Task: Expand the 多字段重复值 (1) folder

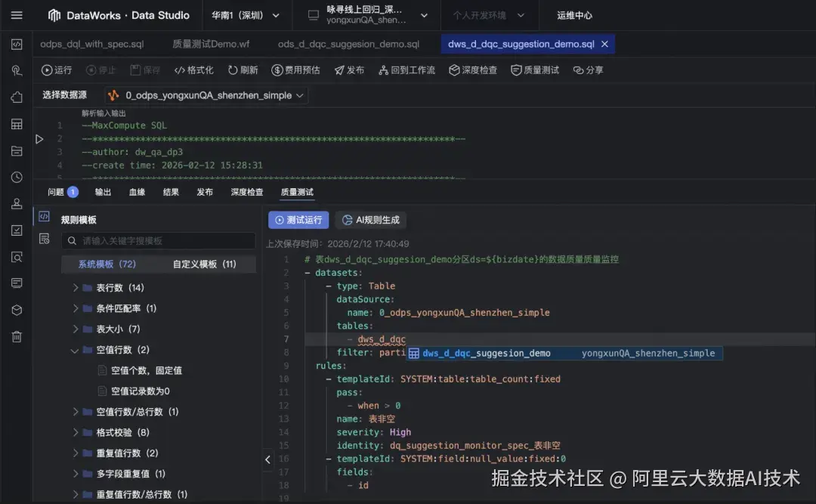Action: click(x=76, y=474)
